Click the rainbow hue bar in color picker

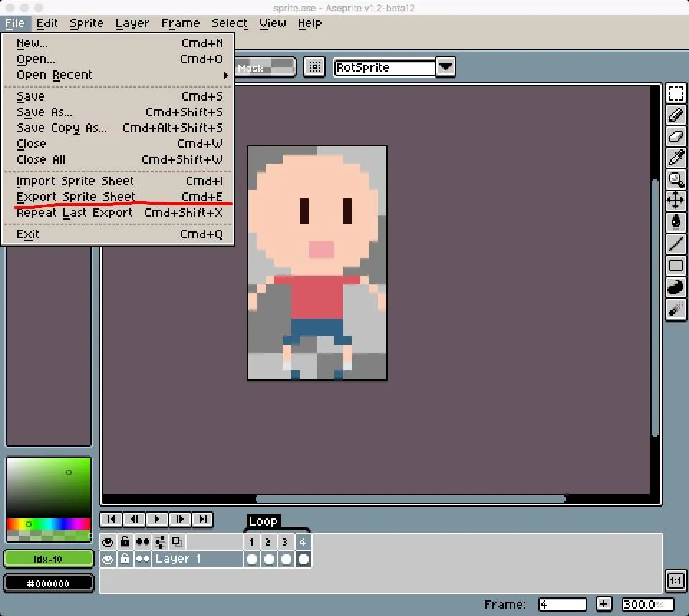(x=49, y=523)
